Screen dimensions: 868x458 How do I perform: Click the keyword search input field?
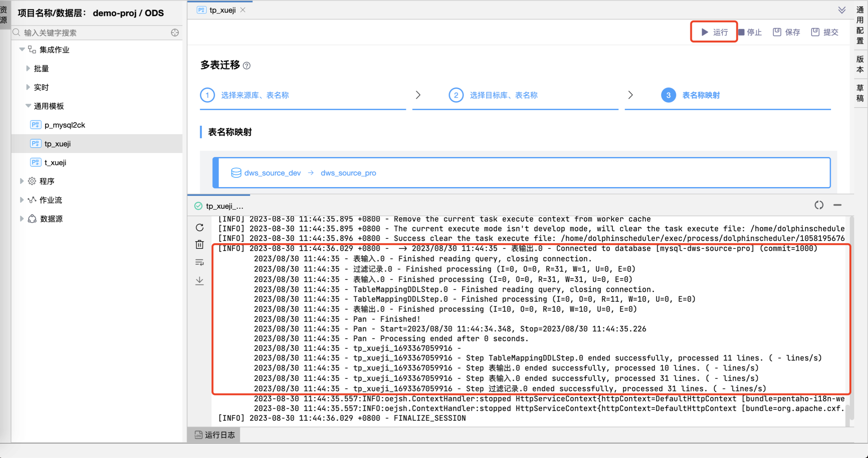click(94, 33)
